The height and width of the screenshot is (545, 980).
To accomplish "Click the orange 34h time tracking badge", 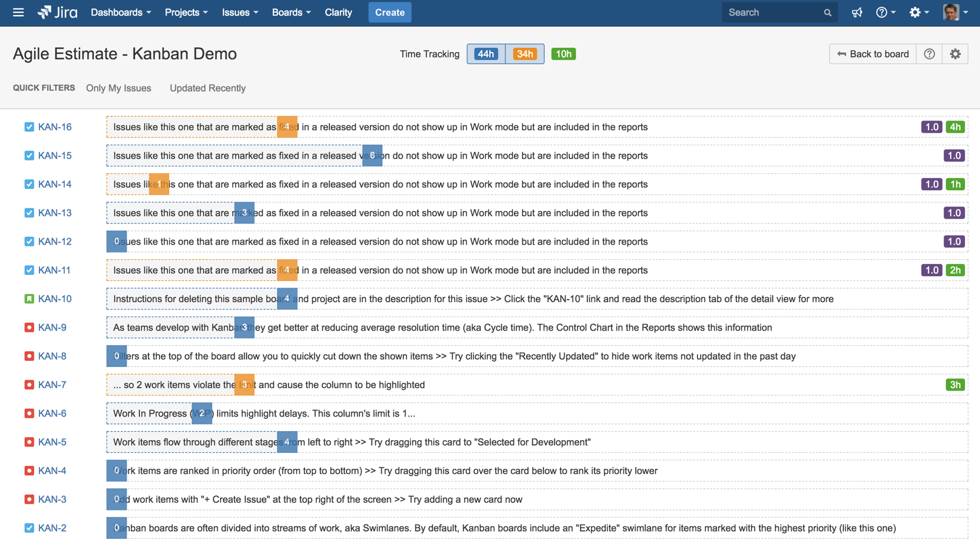I will (525, 54).
